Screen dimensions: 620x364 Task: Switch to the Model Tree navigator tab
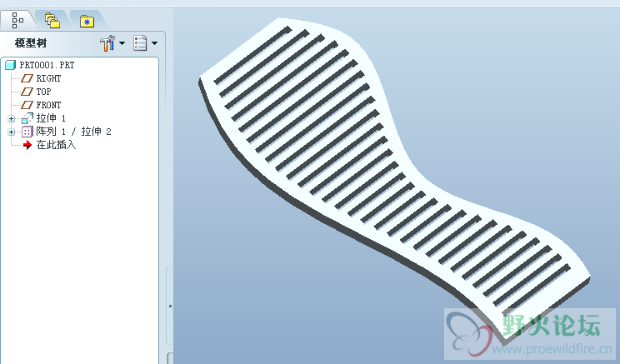(17, 20)
